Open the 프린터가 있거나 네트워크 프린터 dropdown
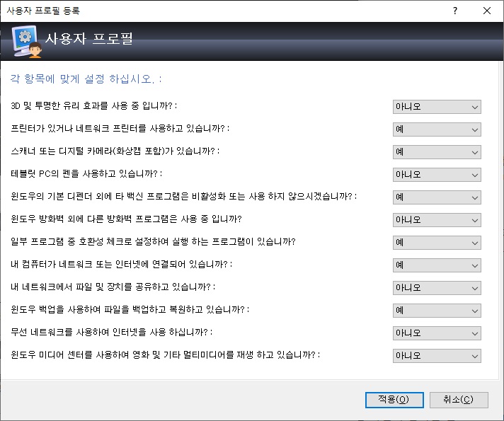The width and height of the screenshot is (504, 421). click(x=437, y=129)
